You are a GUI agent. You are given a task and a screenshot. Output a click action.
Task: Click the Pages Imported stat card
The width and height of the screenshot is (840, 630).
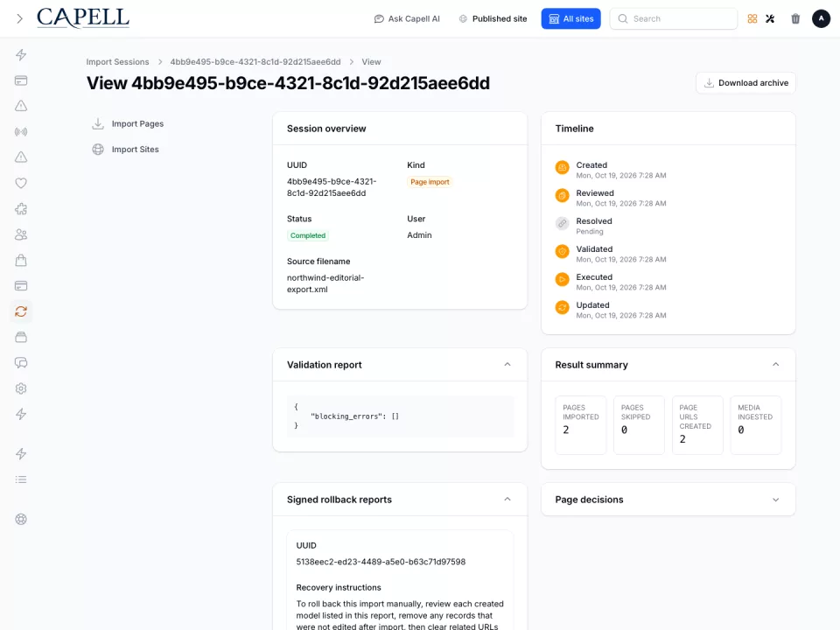point(581,425)
